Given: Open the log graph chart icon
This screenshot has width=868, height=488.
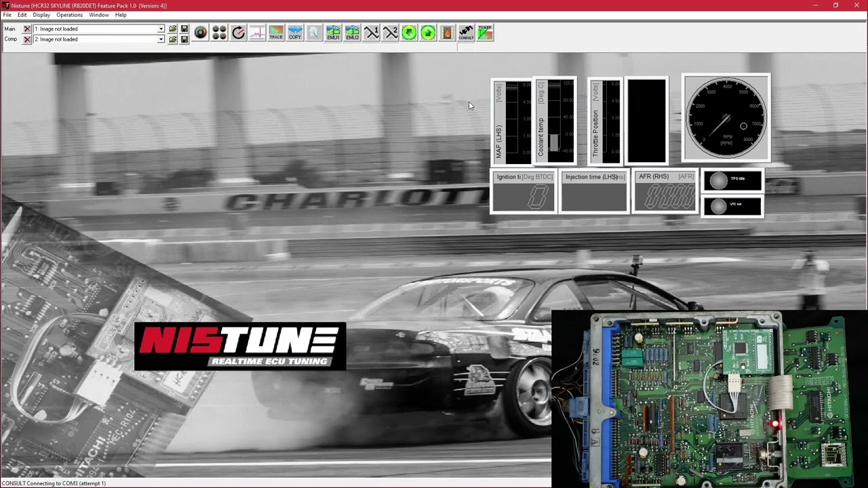Looking at the screenshot, I should pyautogui.click(x=257, y=33).
